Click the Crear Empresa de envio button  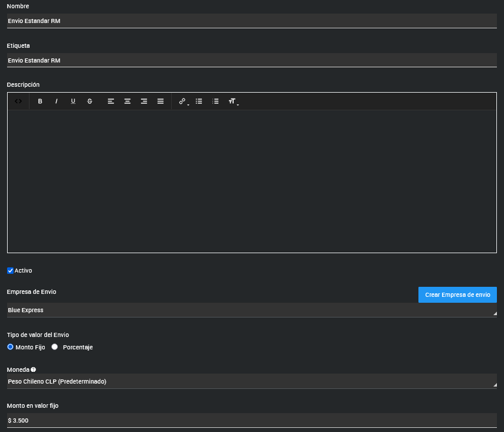[x=457, y=294]
